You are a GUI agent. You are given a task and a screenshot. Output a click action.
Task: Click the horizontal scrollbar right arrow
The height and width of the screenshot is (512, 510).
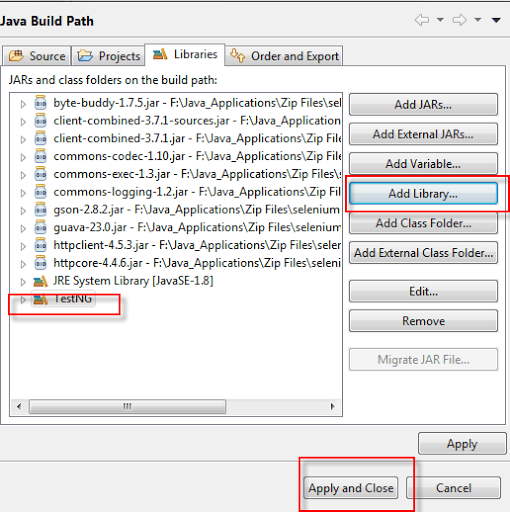click(332, 406)
